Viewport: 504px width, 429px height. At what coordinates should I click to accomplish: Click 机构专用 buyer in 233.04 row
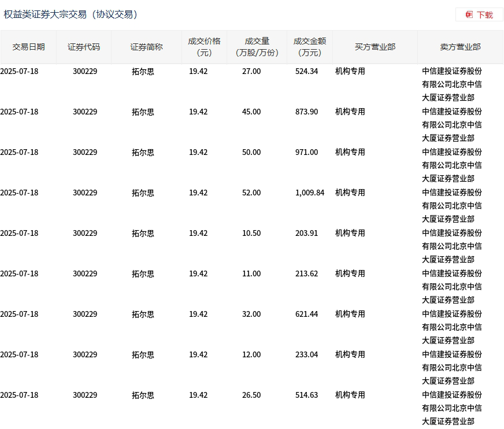(x=350, y=355)
